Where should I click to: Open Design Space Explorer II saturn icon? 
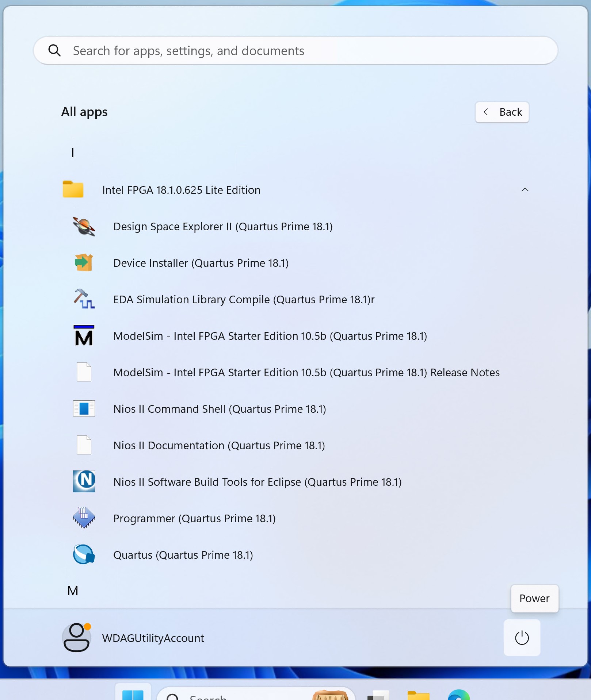[x=84, y=226]
